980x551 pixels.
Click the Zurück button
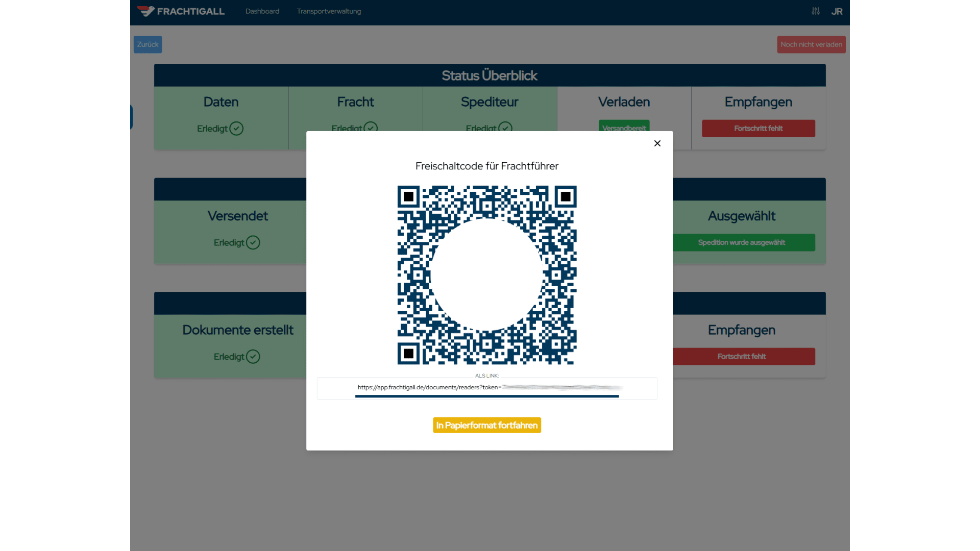pyautogui.click(x=148, y=44)
